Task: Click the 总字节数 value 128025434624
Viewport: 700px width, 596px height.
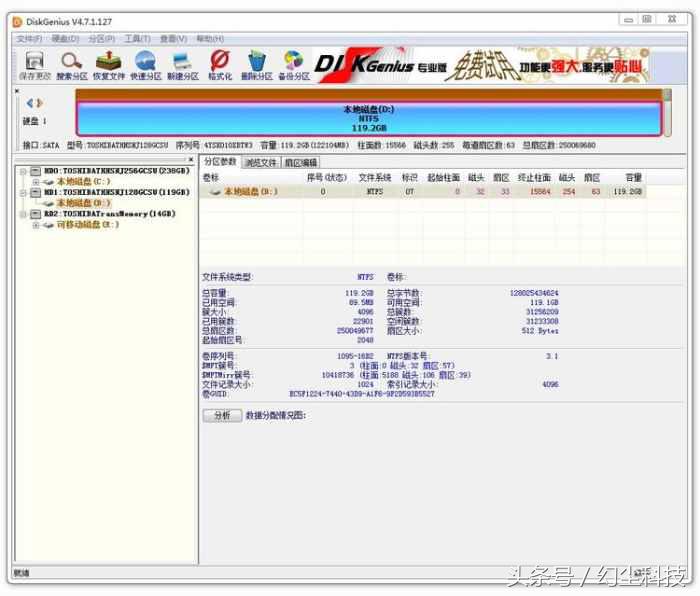Action: (x=534, y=293)
